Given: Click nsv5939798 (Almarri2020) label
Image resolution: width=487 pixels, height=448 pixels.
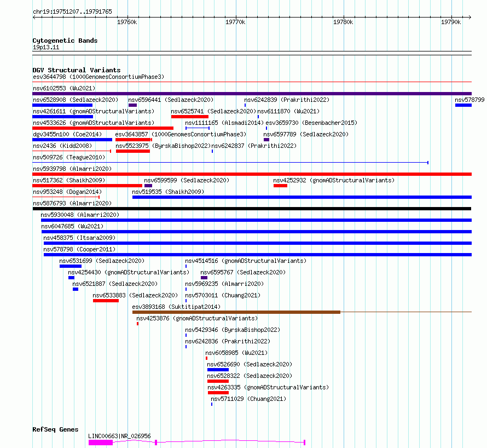Looking at the screenshot, I should click(x=72, y=169).
